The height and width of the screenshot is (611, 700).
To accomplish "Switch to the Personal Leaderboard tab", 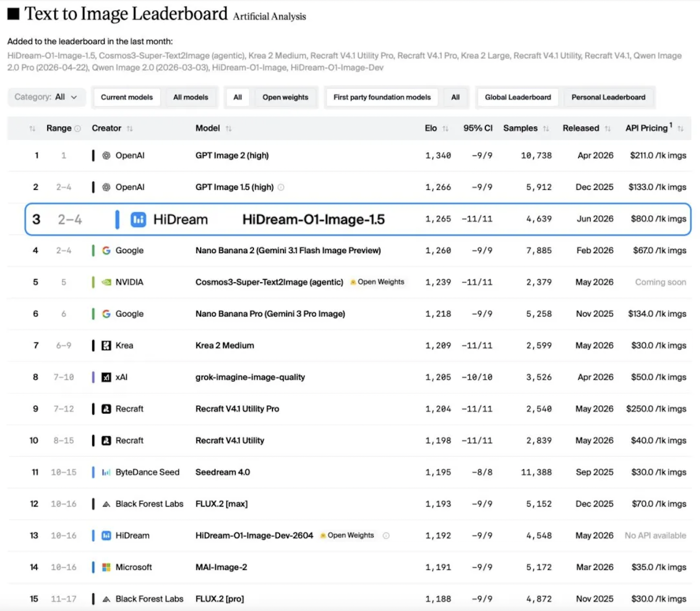I will 608,97.
